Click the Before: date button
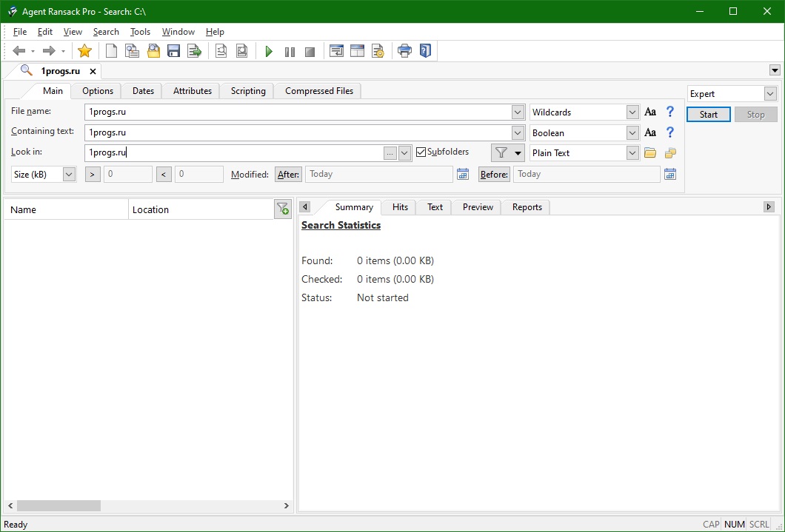The image size is (785, 532). pyautogui.click(x=494, y=174)
